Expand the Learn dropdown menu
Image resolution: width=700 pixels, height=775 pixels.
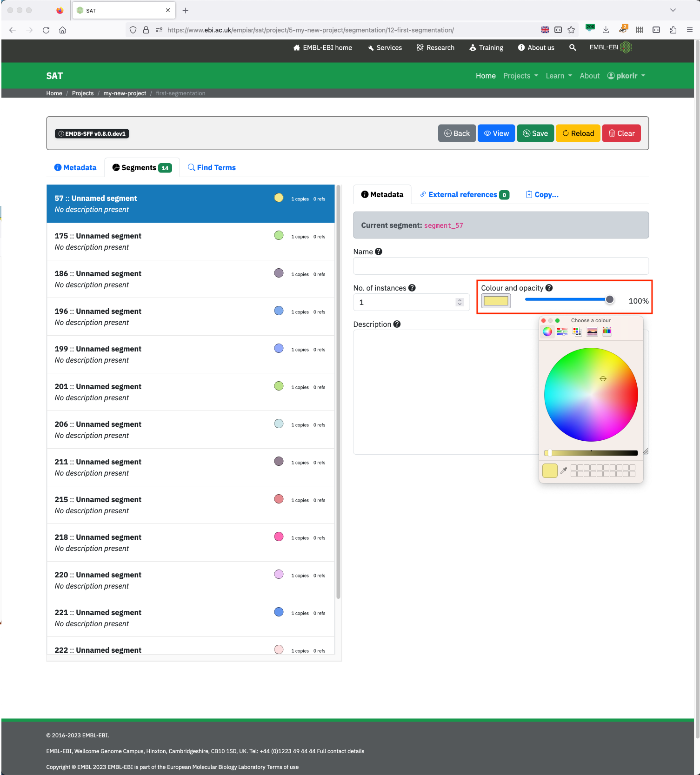point(559,76)
